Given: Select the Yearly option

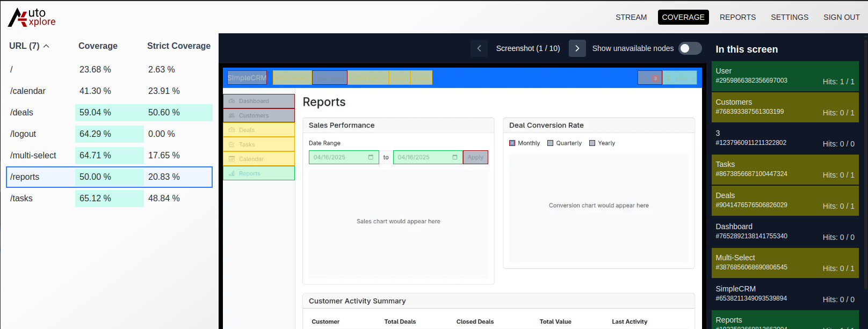Looking at the screenshot, I should [x=592, y=143].
